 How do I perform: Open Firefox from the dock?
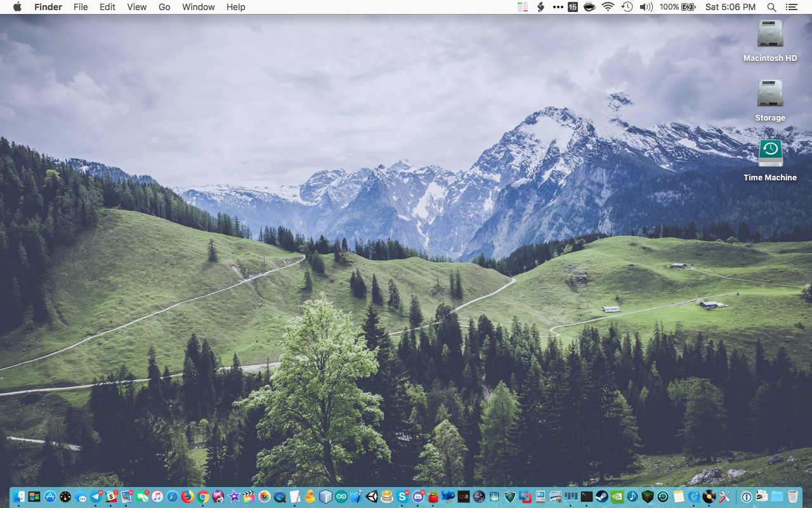(x=188, y=497)
